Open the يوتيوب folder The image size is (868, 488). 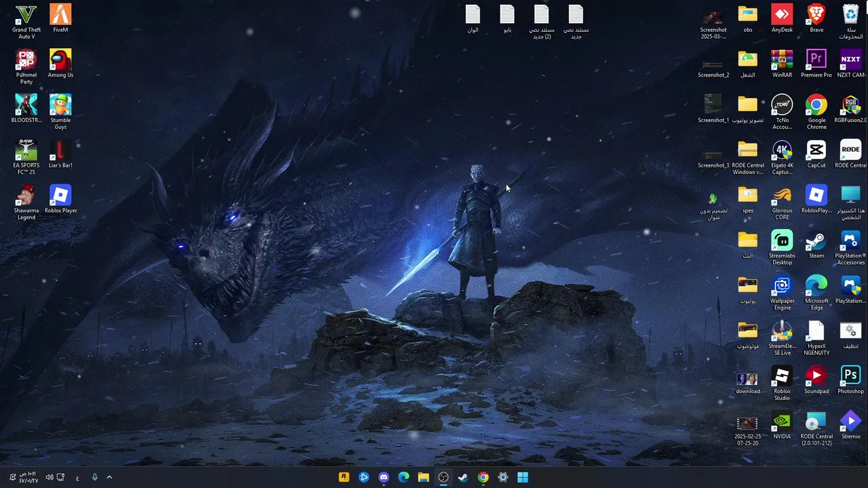747,289
